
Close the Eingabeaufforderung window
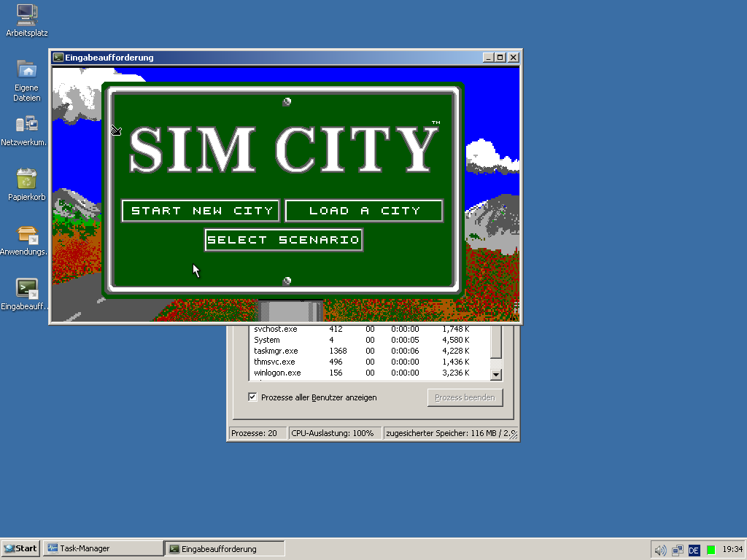pos(513,58)
